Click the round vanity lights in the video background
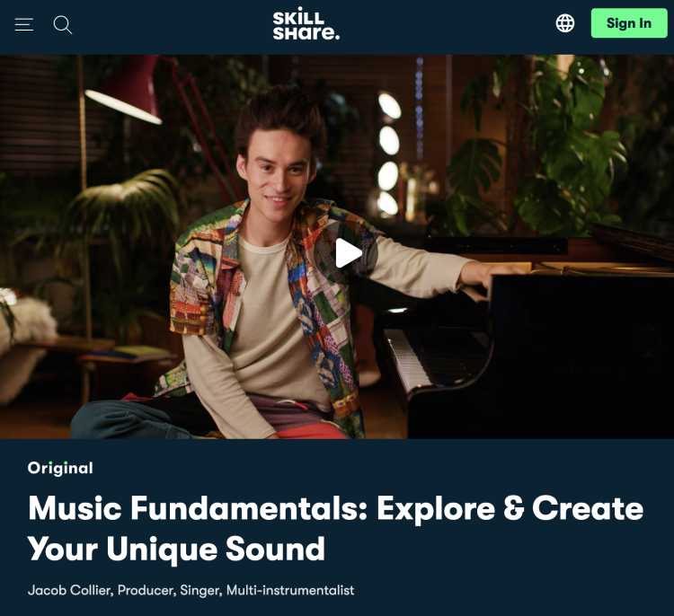This screenshot has width=674, height=616. pos(388,154)
